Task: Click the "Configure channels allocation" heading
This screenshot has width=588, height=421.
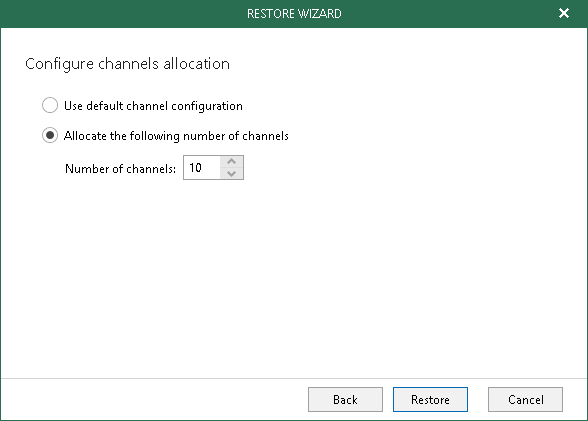Action: (128, 64)
